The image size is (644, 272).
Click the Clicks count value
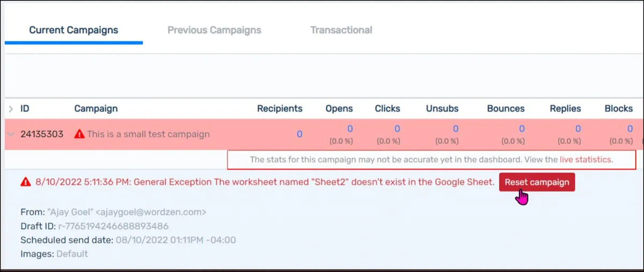click(397, 129)
